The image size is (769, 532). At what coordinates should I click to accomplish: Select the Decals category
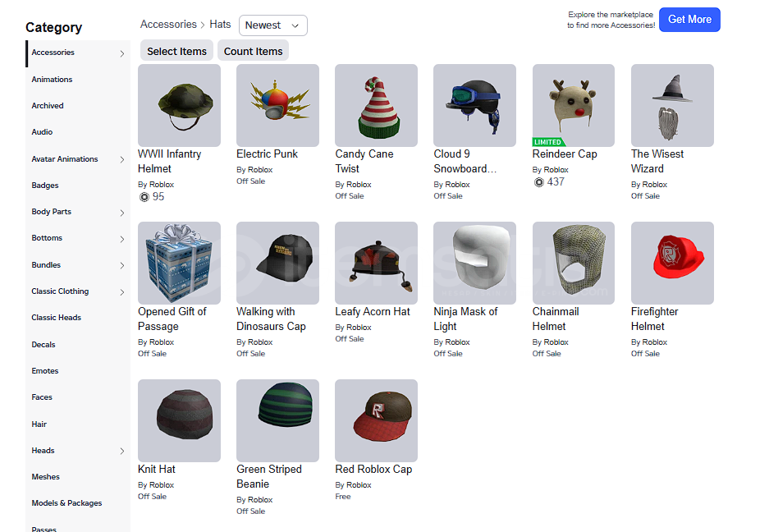pyautogui.click(x=43, y=345)
